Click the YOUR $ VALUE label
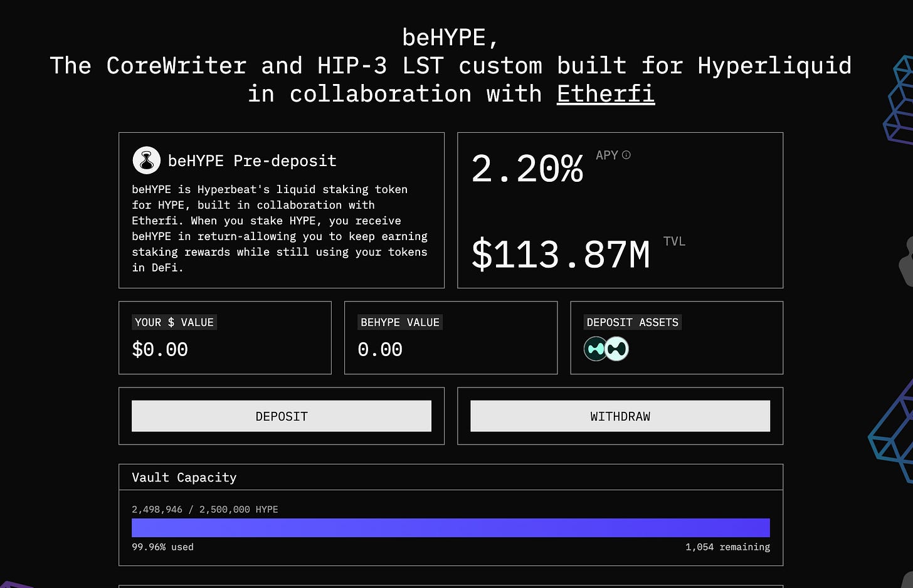The height and width of the screenshot is (588, 913). point(174,322)
